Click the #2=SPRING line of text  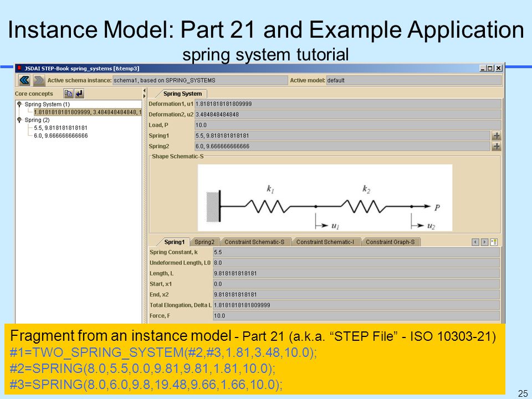click(143, 369)
